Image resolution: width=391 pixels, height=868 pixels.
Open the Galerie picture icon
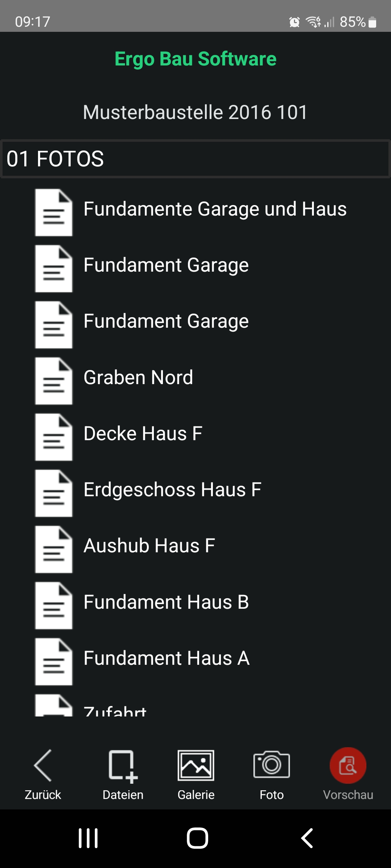(x=196, y=765)
